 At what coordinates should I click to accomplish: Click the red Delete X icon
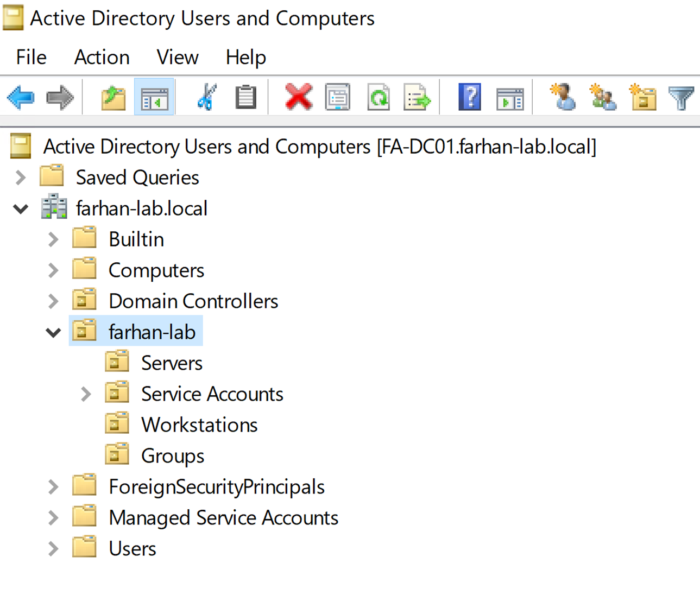[298, 98]
